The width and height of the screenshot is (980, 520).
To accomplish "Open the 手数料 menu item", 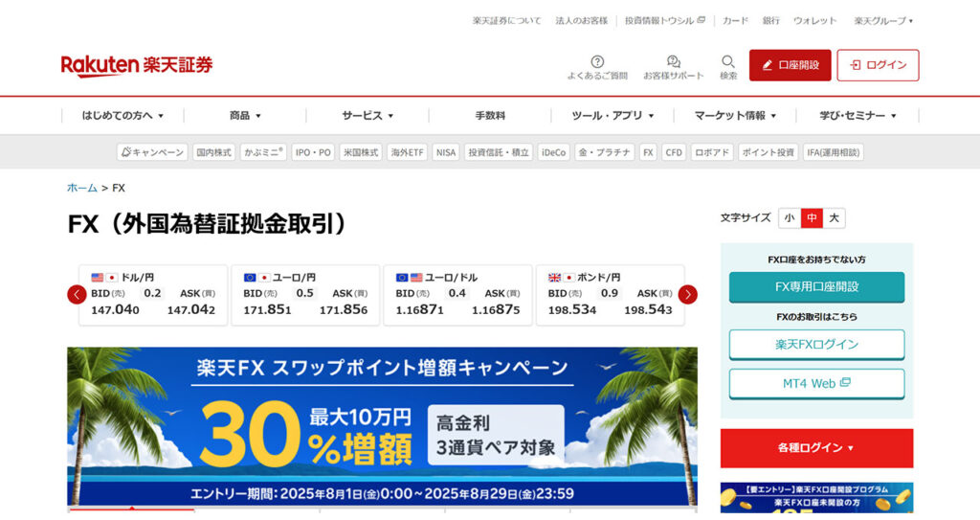I will click(490, 116).
